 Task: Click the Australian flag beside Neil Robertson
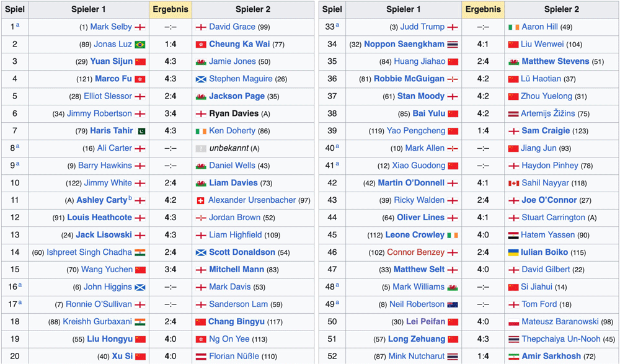pyautogui.click(x=453, y=304)
